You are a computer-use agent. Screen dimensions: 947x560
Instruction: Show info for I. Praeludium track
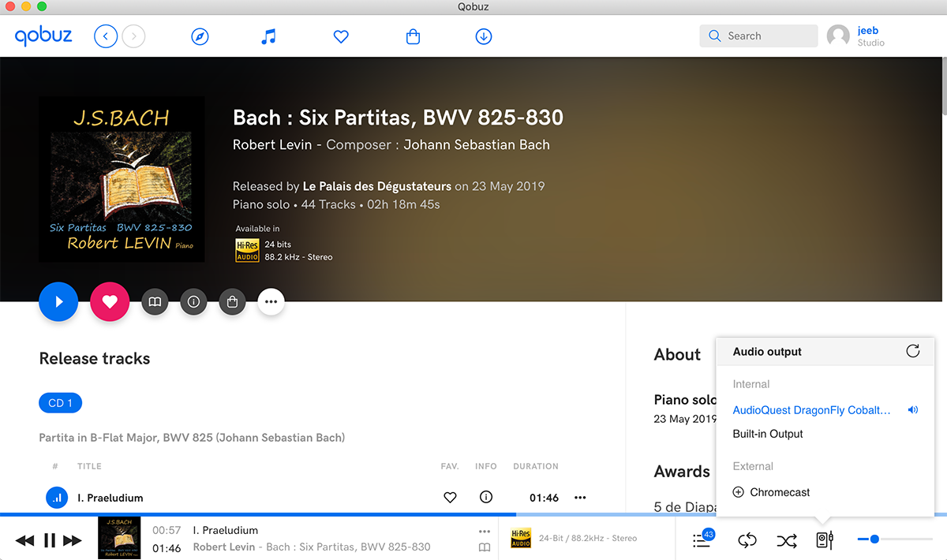tap(486, 497)
